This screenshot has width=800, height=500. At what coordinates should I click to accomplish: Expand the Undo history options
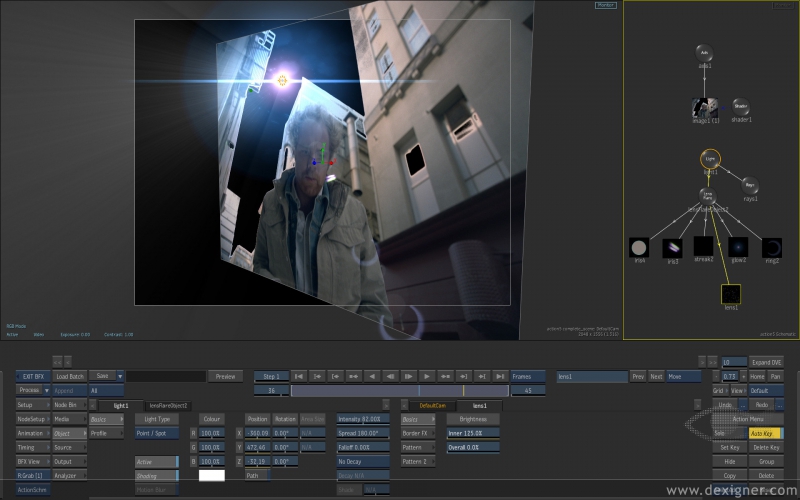tap(743, 405)
